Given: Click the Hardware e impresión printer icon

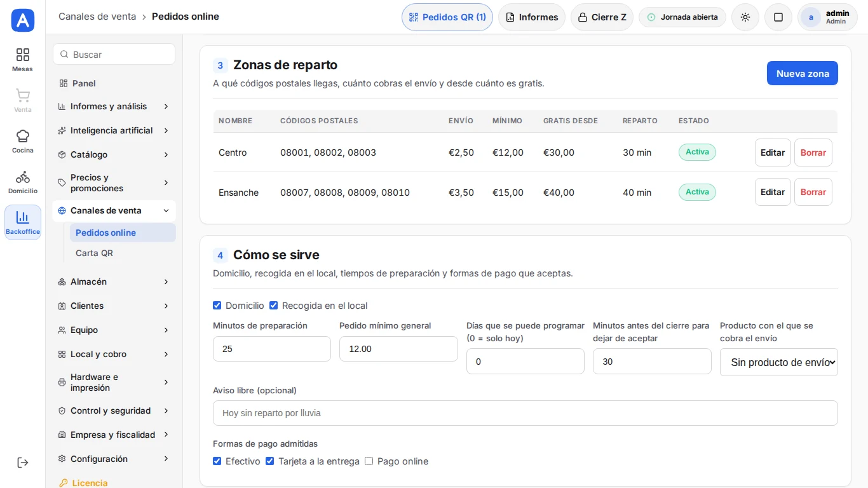Looking at the screenshot, I should 62,383.
